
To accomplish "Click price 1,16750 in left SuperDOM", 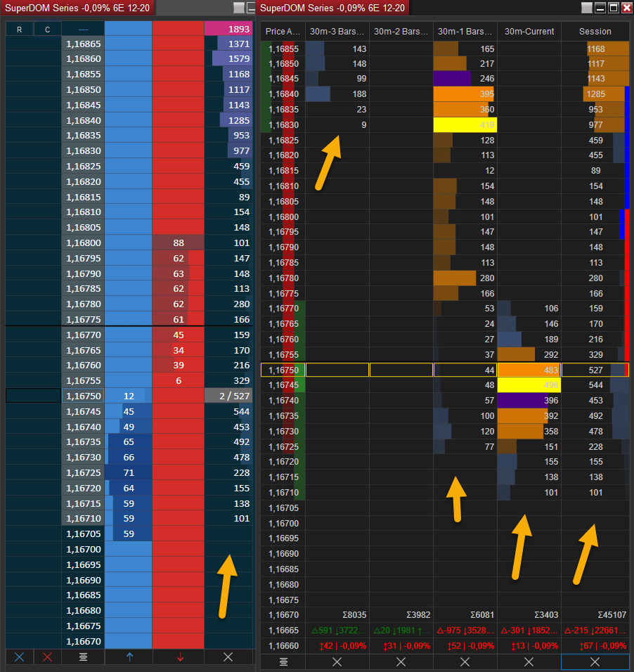I will point(83,396).
